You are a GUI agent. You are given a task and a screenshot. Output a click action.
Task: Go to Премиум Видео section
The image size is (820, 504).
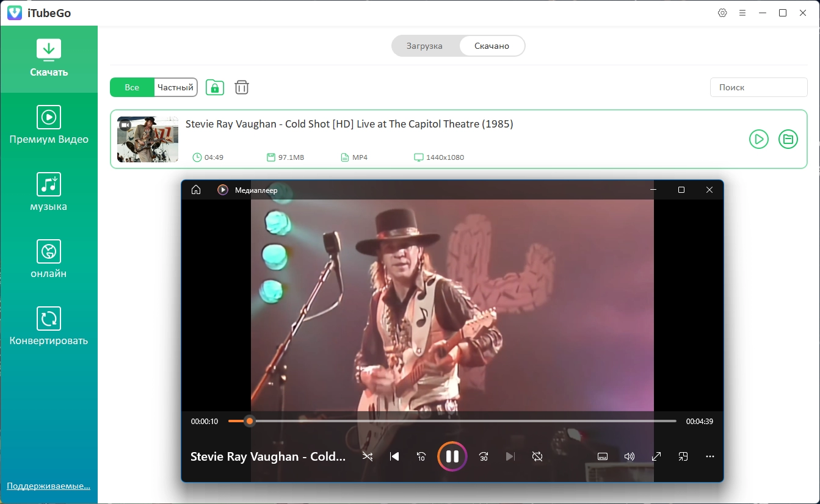pyautogui.click(x=49, y=125)
